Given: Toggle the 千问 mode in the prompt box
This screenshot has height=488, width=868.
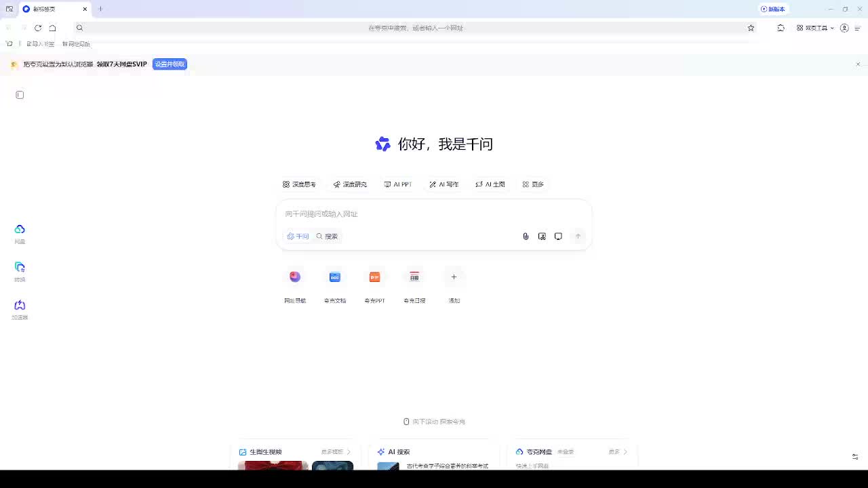Looking at the screenshot, I should [x=298, y=237].
